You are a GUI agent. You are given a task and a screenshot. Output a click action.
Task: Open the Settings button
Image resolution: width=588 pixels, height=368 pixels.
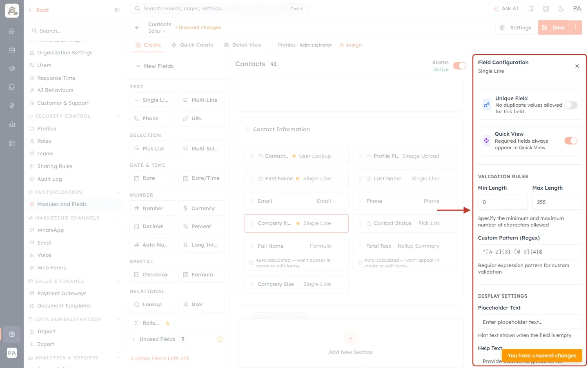tap(515, 27)
